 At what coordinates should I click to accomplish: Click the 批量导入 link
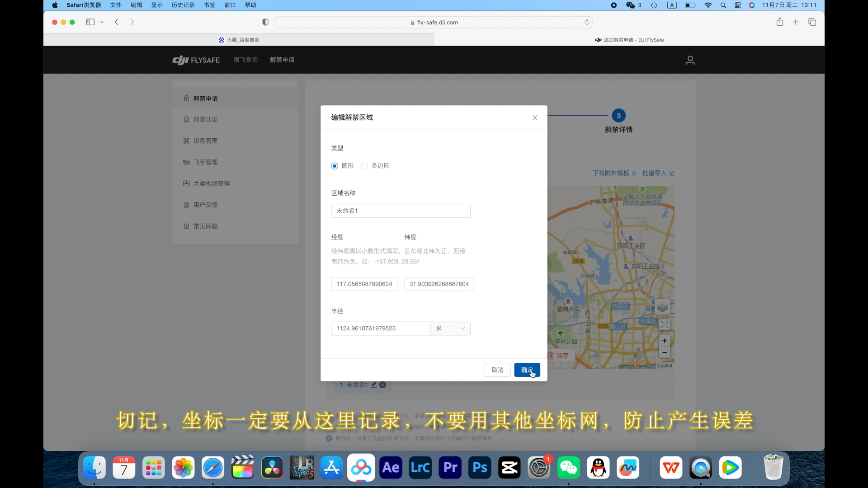click(658, 173)
